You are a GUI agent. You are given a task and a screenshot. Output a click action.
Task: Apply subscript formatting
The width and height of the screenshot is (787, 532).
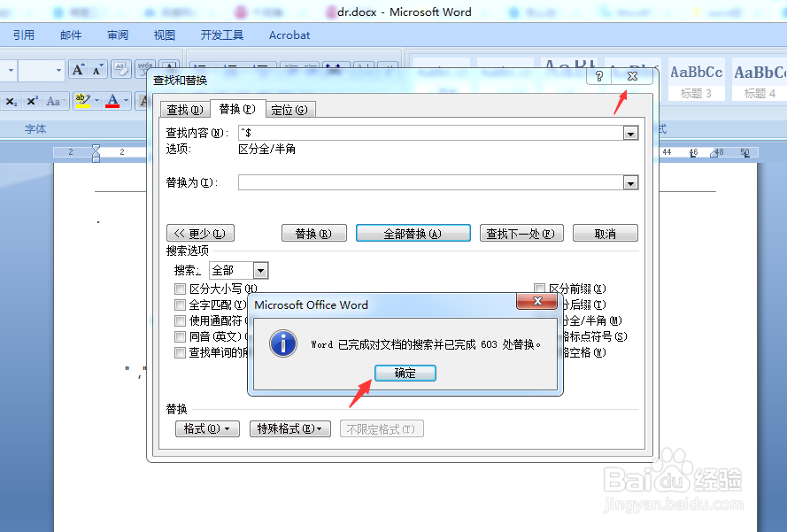click(11, 101)
